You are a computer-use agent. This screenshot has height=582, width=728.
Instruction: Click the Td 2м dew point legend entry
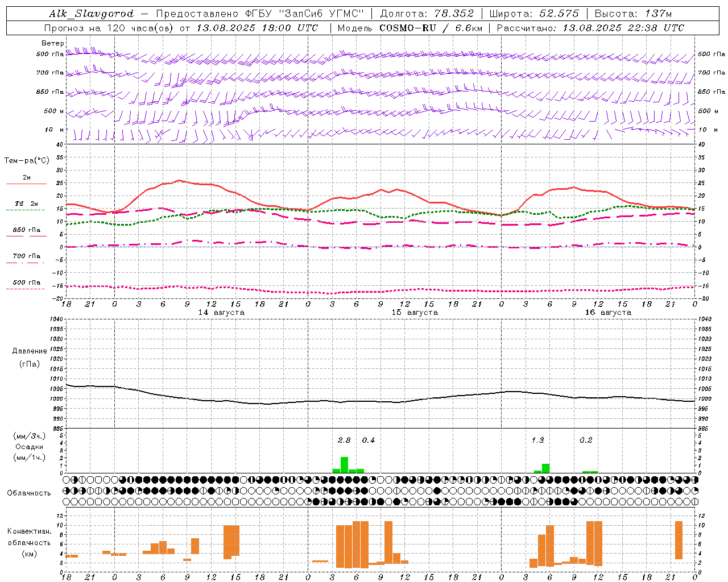pyautogui.click(x=27, y=203)
